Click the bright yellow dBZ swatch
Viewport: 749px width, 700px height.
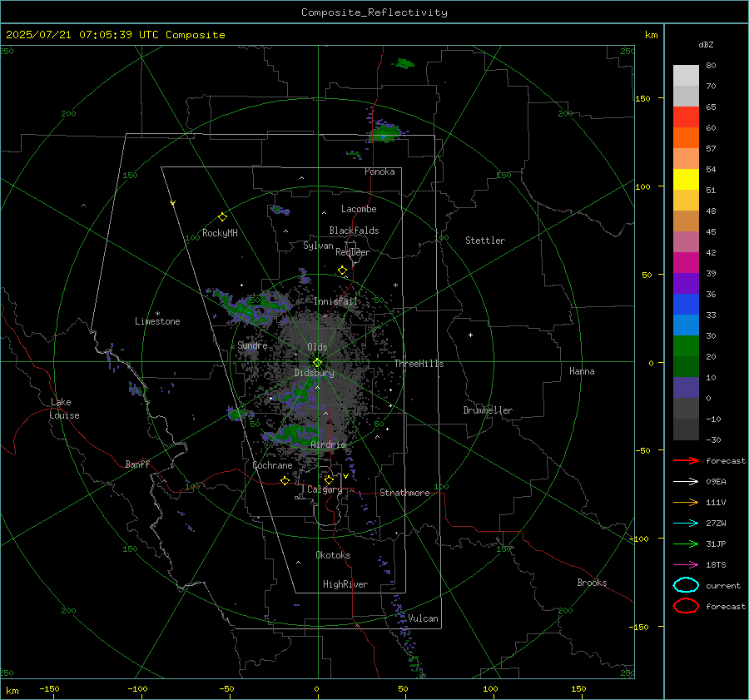686,179
